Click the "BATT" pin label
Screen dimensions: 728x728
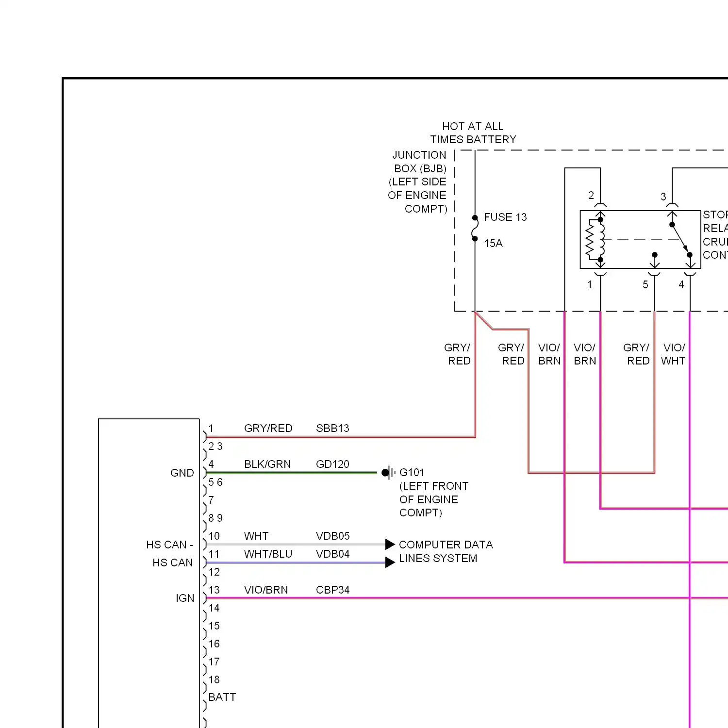[x=222, y=697]
